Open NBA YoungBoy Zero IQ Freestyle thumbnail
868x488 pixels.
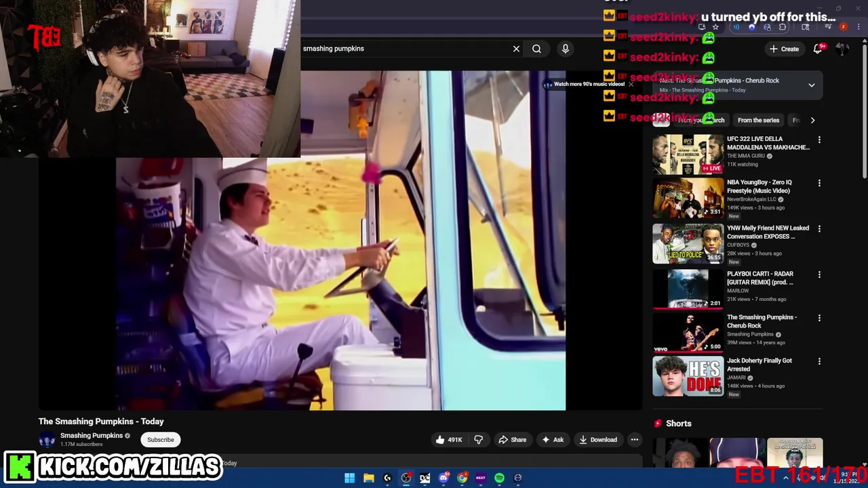point(688,197)
